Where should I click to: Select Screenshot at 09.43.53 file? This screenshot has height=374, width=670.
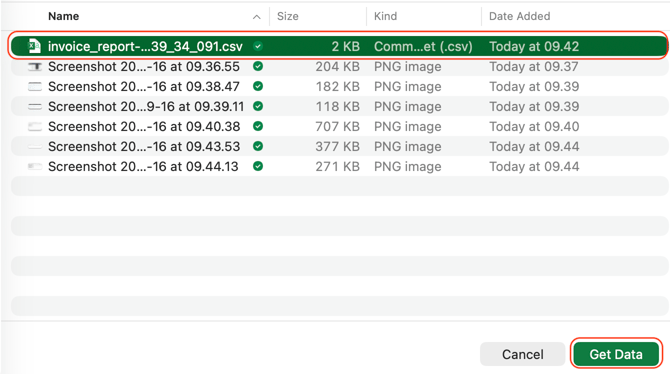tap(144, 147)
